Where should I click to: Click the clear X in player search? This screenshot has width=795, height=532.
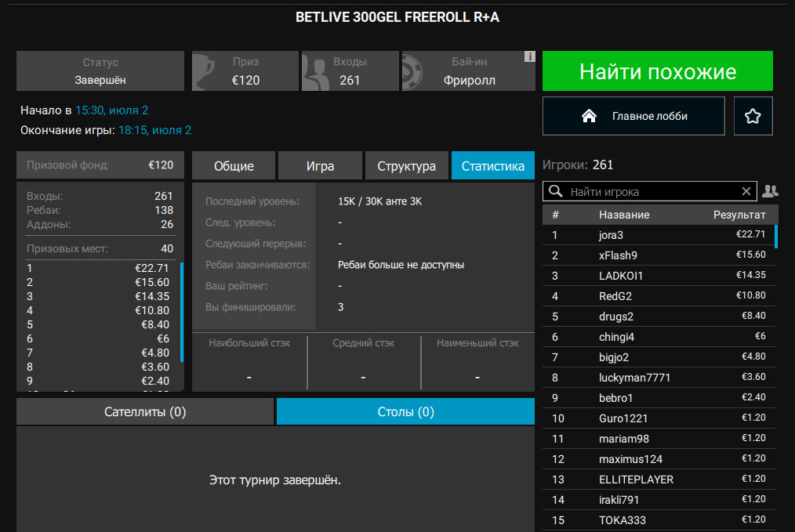click(746, 191)
